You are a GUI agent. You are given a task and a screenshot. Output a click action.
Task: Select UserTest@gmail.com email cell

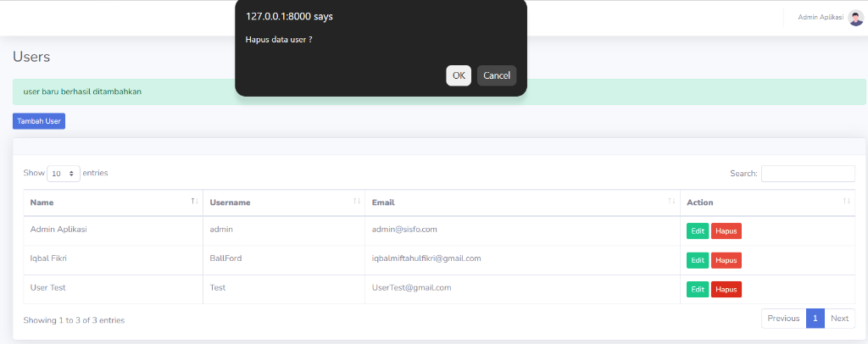pyautogui.click(x=522, y=287)
